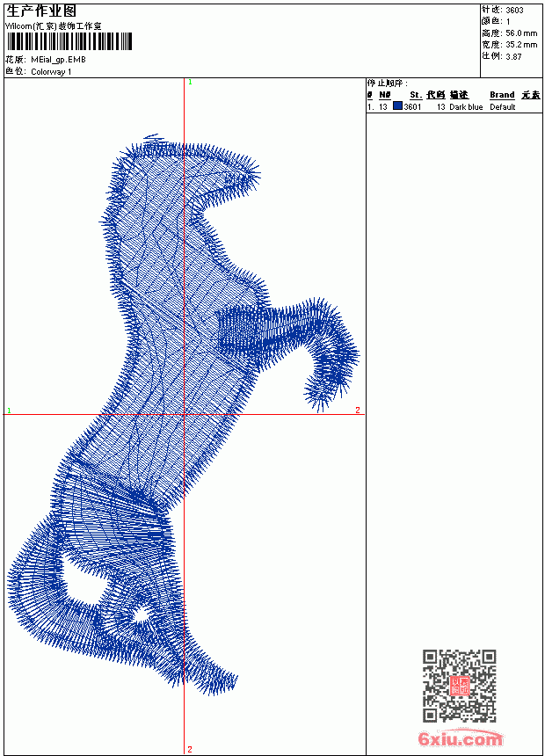This screenshot has width=545, height=756.
Task: Click the red marker 2 at bottom of vertical axis
Action: click(190, 749)
